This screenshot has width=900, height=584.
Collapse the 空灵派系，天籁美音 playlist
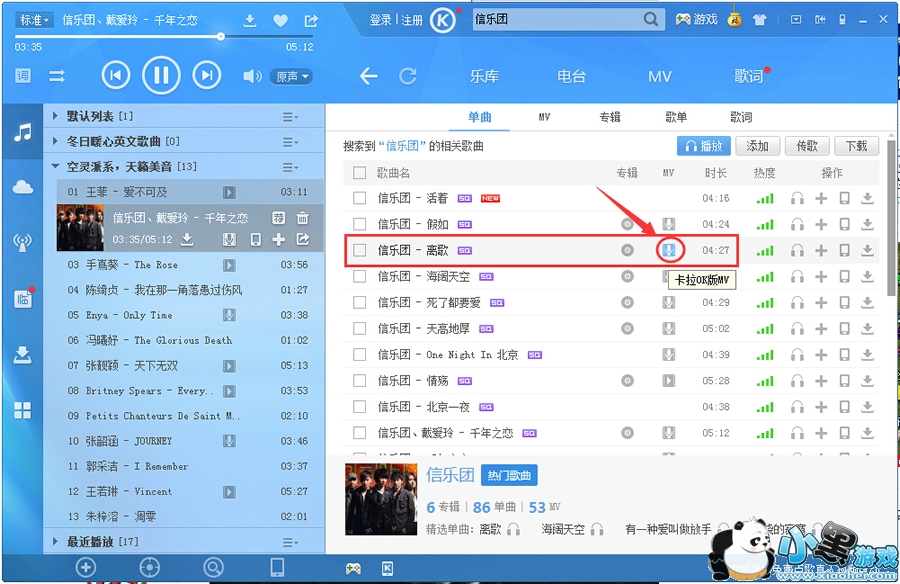tap(56, 167)
